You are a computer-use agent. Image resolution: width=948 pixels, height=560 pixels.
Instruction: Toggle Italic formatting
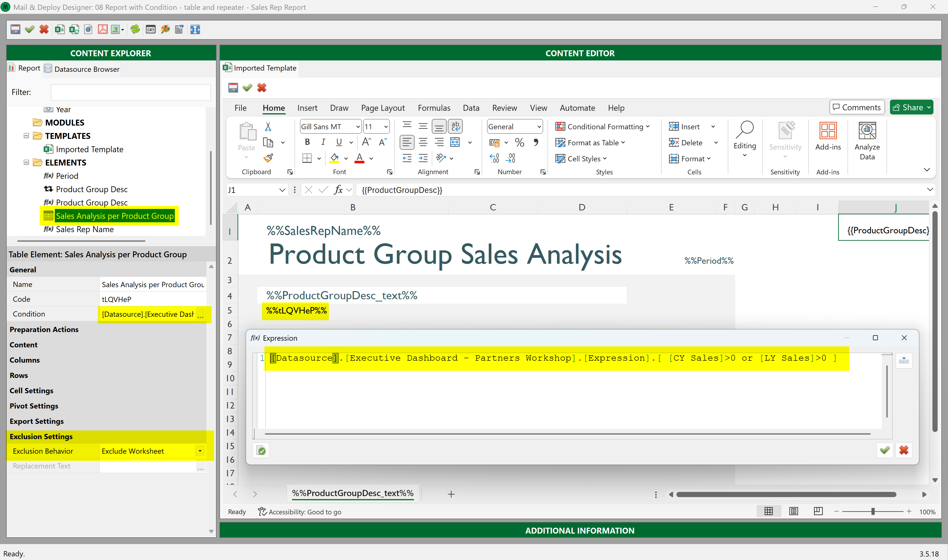tap(323, 142)
